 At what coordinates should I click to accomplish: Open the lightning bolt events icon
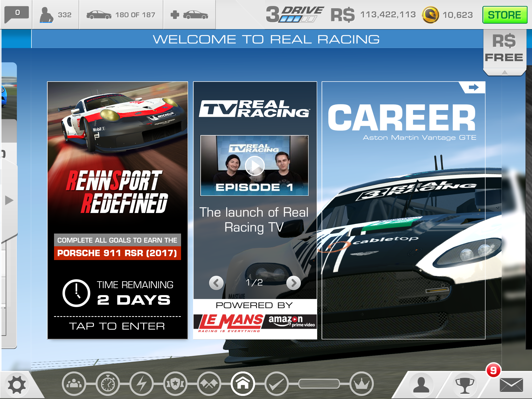(x=142, y=384)
